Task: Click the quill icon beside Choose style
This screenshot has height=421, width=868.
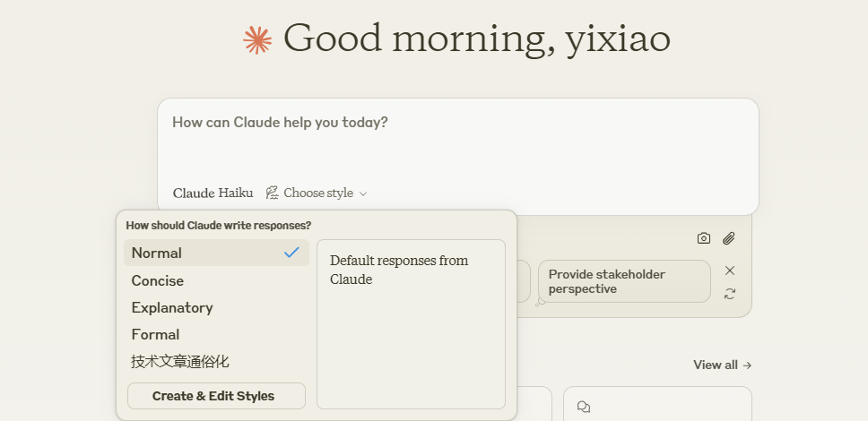Action: tap(272, 193)
